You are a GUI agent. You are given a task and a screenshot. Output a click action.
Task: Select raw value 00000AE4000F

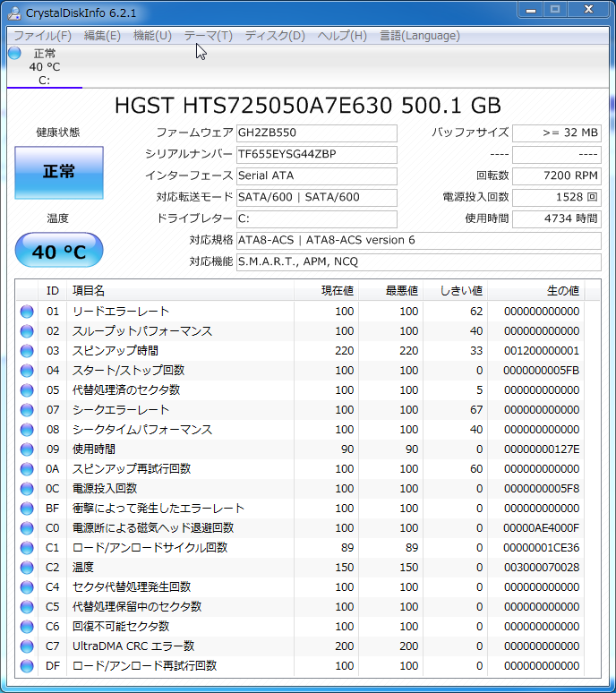tap(542, 527)
